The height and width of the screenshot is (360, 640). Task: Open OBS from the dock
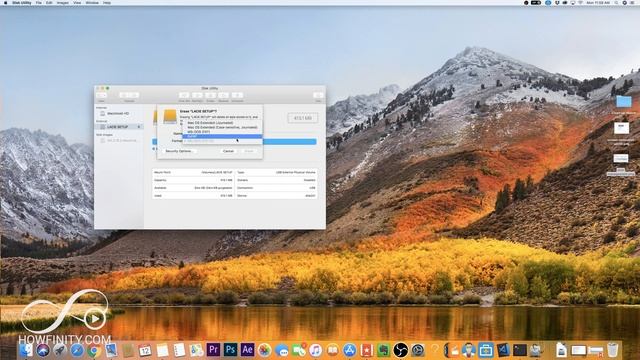400,350
